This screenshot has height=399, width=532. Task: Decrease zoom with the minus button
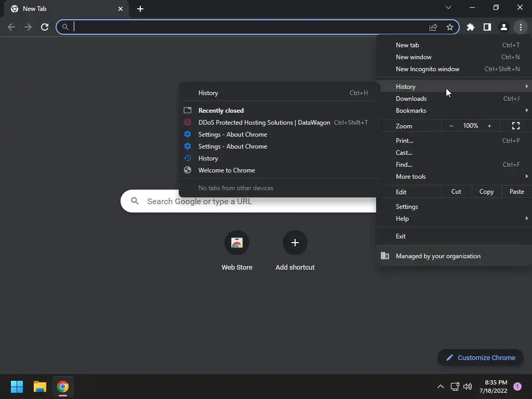point(451,126)
